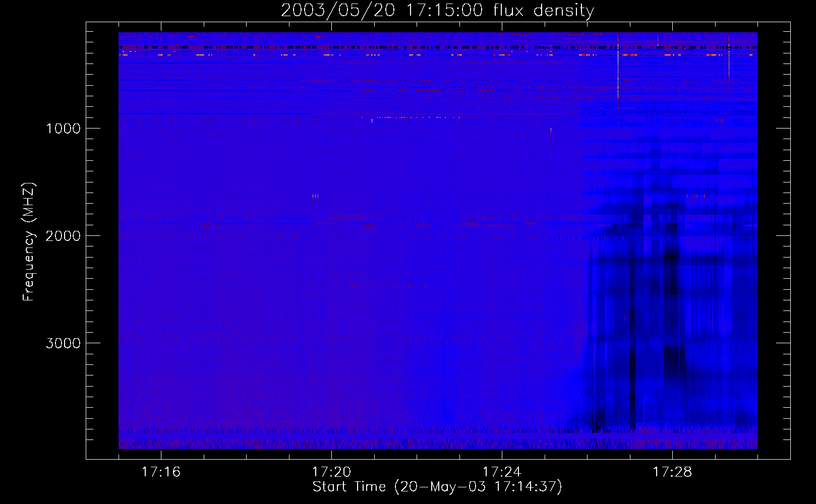The width and height of the screenshot is (816, 504).
Task: Click the 17:24 time tick label
Action: point(502,472)
